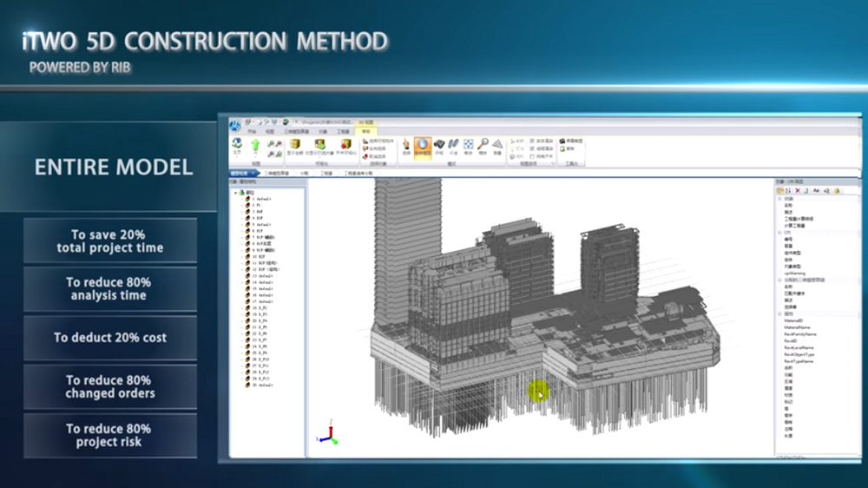Click the globe icon in quick access toolbar
The image size is (868, 488).
coord(286,122)
